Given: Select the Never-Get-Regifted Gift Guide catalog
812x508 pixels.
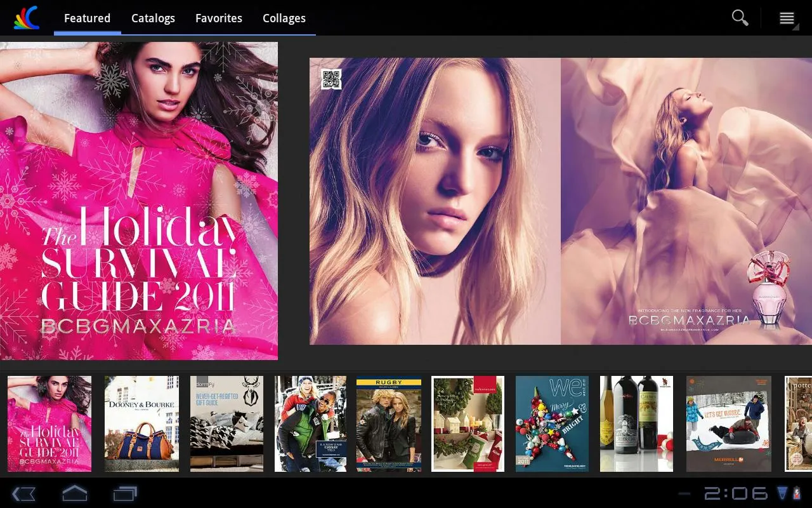Looking at the screenshot, I should pyautogui.click(x=226, y=424).
